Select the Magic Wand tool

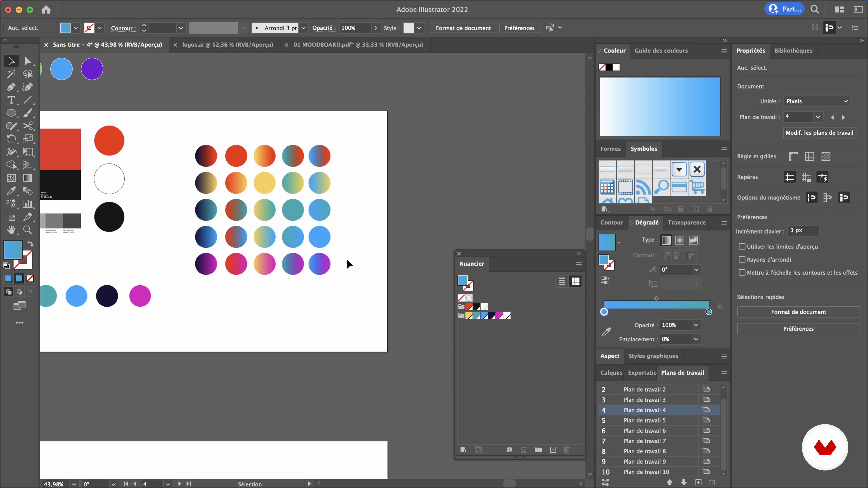pos(11,74)
